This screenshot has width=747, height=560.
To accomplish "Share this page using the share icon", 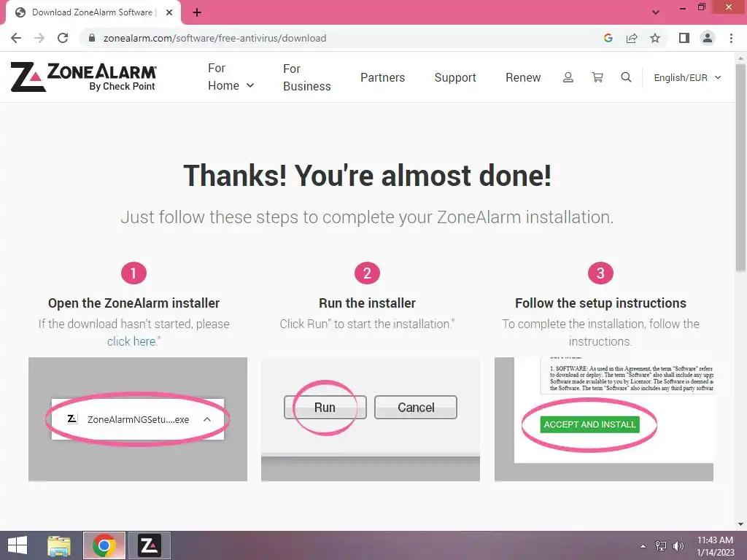I will (x=632, y=38).
